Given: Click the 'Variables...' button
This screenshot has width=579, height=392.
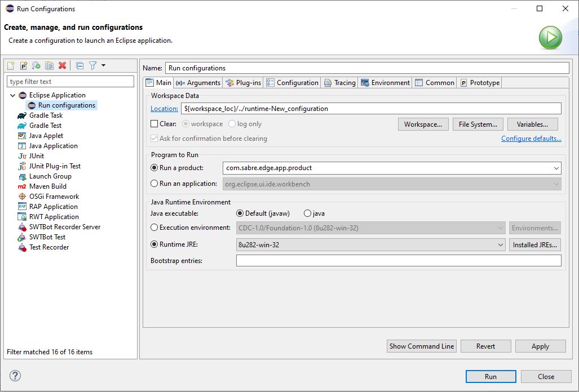Looking at the screenshot, I should coord(532,124).
